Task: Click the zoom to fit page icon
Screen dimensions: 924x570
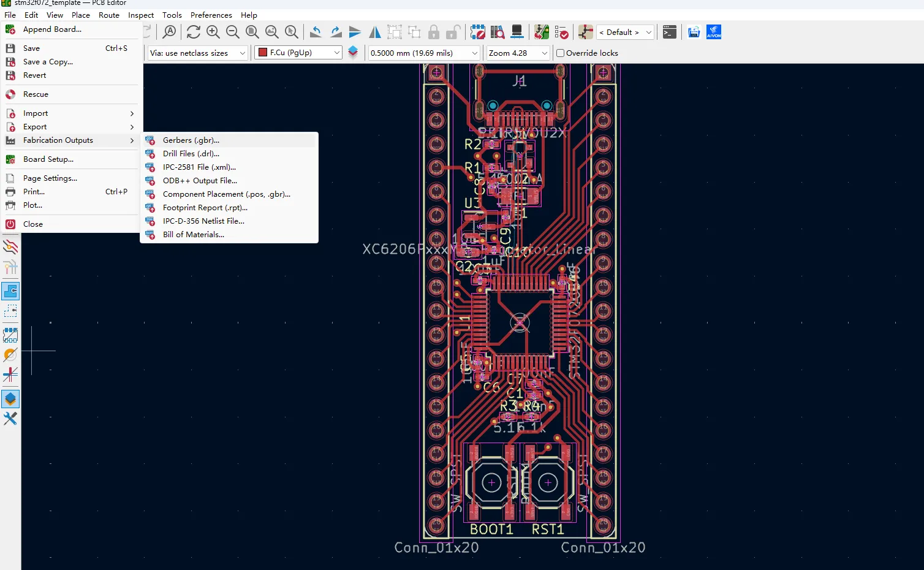Action: pyautogui.click(x=252, y=32)
